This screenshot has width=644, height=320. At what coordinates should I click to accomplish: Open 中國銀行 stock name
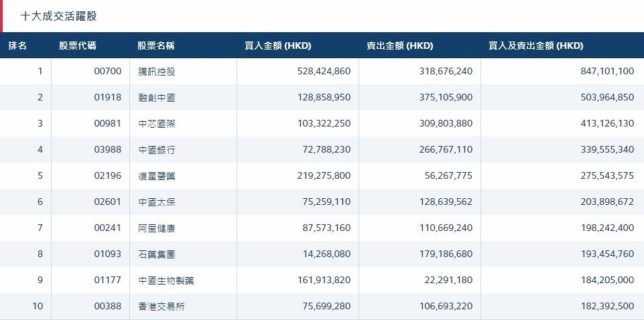click(x=156, y=150)
